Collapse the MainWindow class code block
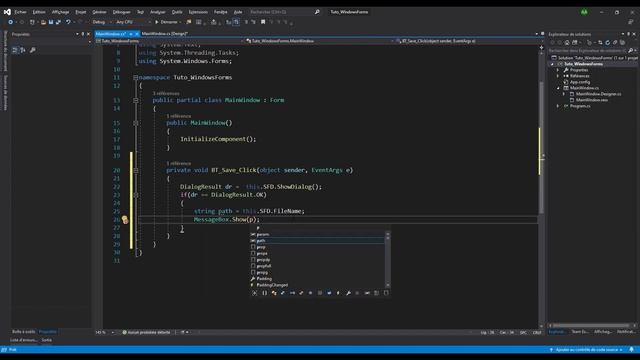 tap(136, 100)
